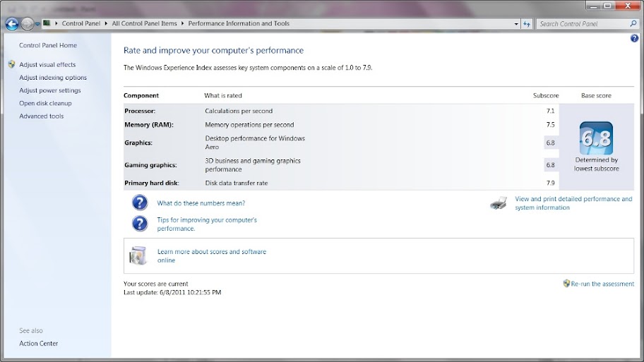Click the Refresh button beside address bar
This screenshot has height=362, width=644.
(x=527, y=24)
